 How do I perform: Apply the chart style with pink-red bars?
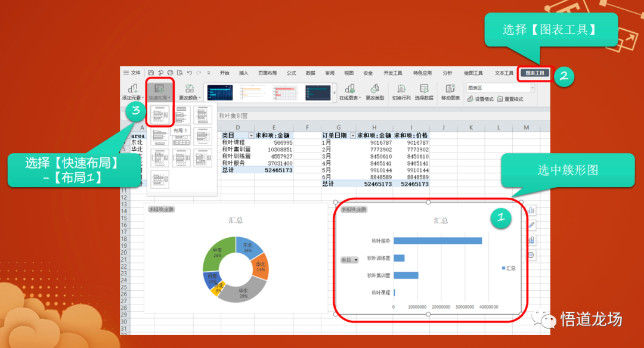point(285,93)
